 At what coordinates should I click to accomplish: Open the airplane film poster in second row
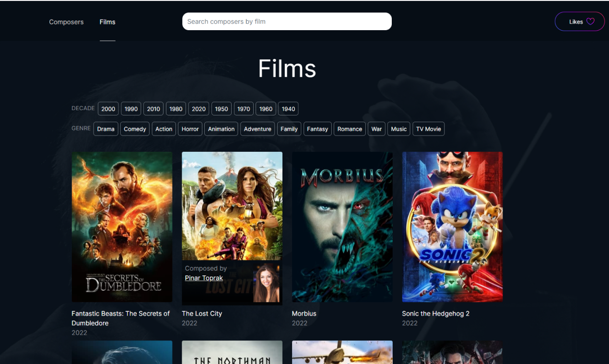click(342, 353)
